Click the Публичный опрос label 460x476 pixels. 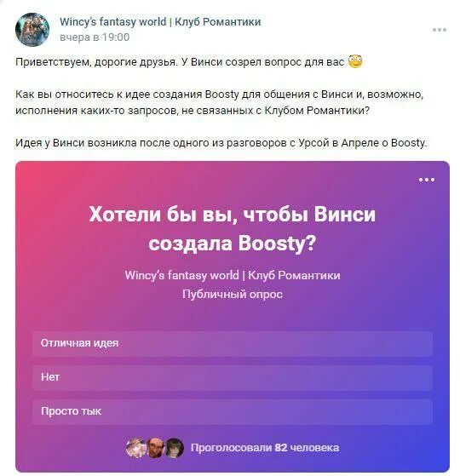tap(233, 294)
